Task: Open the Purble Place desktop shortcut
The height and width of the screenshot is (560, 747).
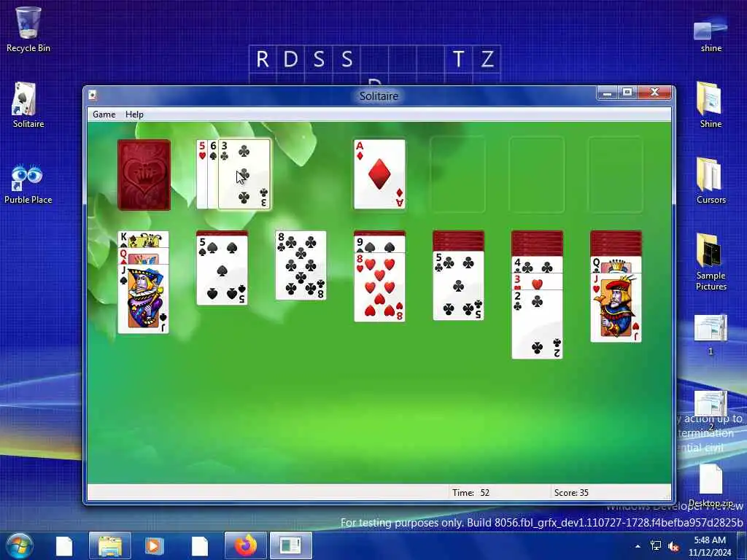Action: pyautogui.click(x=28, y=183)
